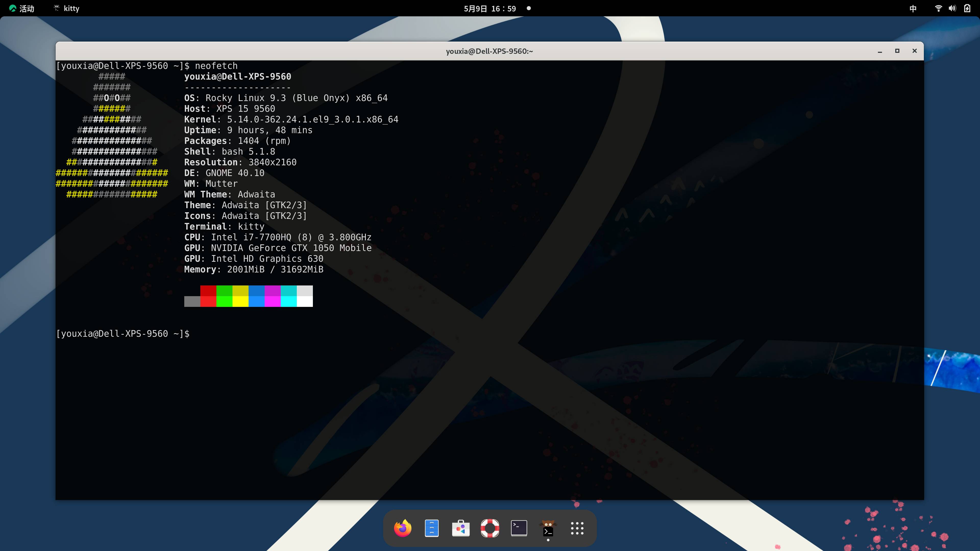Minimize the kitty window

tap(880, 51)
